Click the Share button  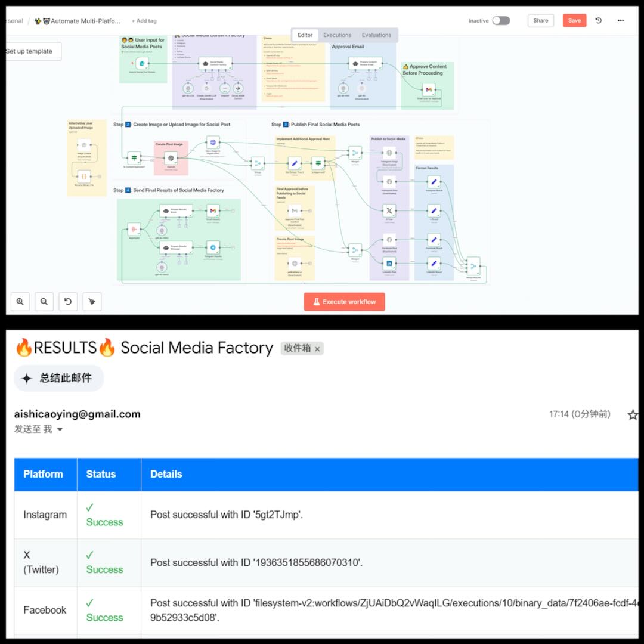pos(540,20)
